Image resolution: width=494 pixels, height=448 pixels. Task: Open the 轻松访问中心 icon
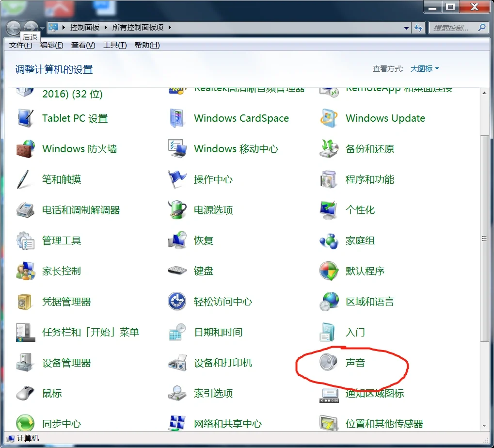click(177, 302)
